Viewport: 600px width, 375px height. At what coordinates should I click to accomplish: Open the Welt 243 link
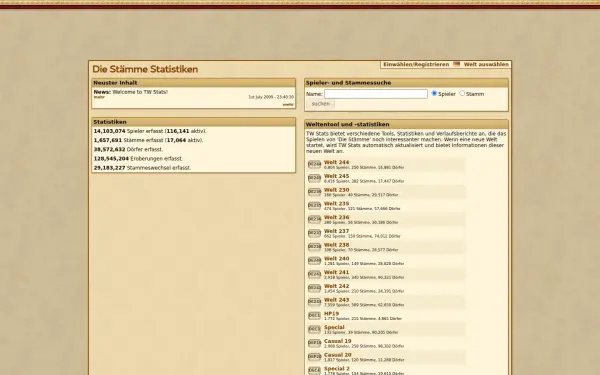click(x=336, y=300)
